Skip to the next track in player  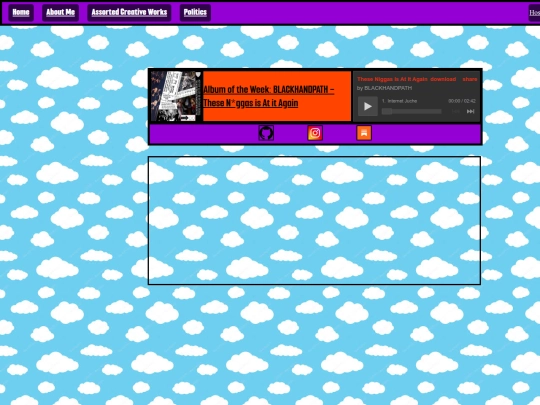470,111
